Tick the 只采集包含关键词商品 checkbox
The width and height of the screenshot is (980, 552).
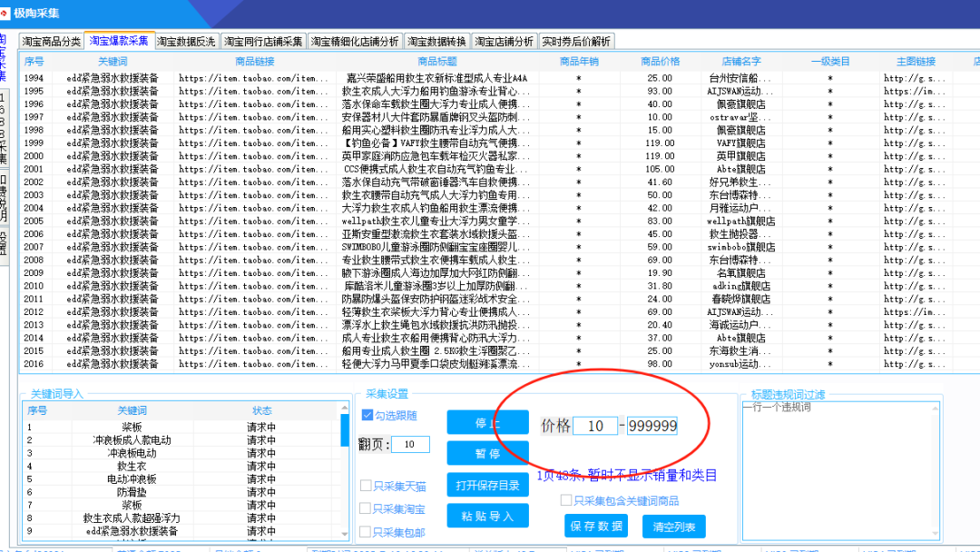coord(566,500)
